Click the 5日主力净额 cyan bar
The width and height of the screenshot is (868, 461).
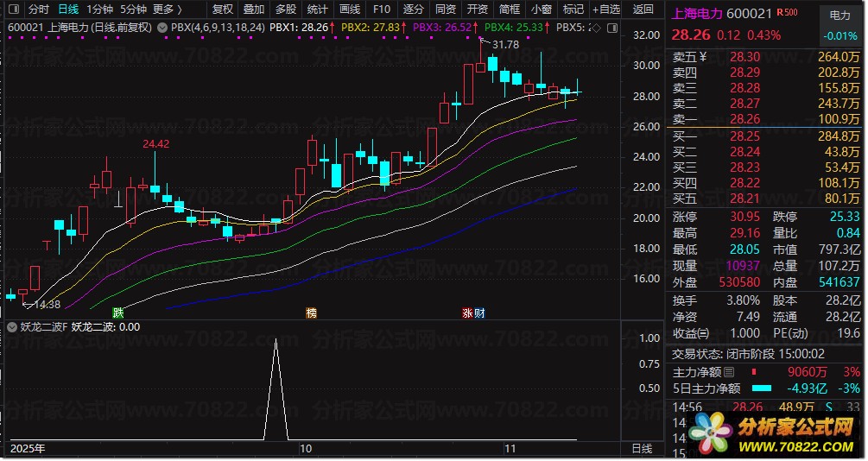click(762, 388)
